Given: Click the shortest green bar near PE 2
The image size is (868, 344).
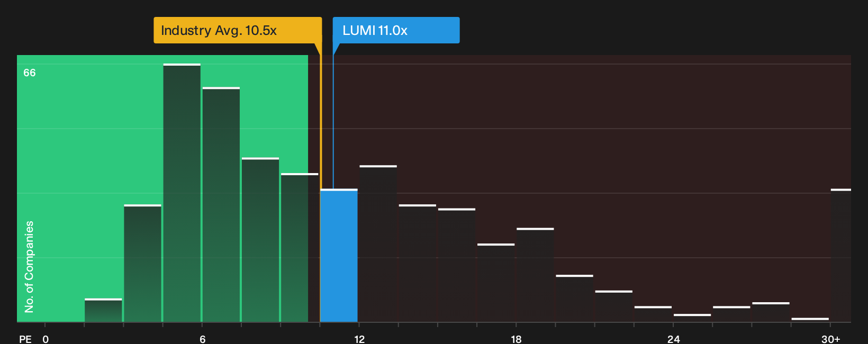Looking at the screenshot, I should 103,310.
